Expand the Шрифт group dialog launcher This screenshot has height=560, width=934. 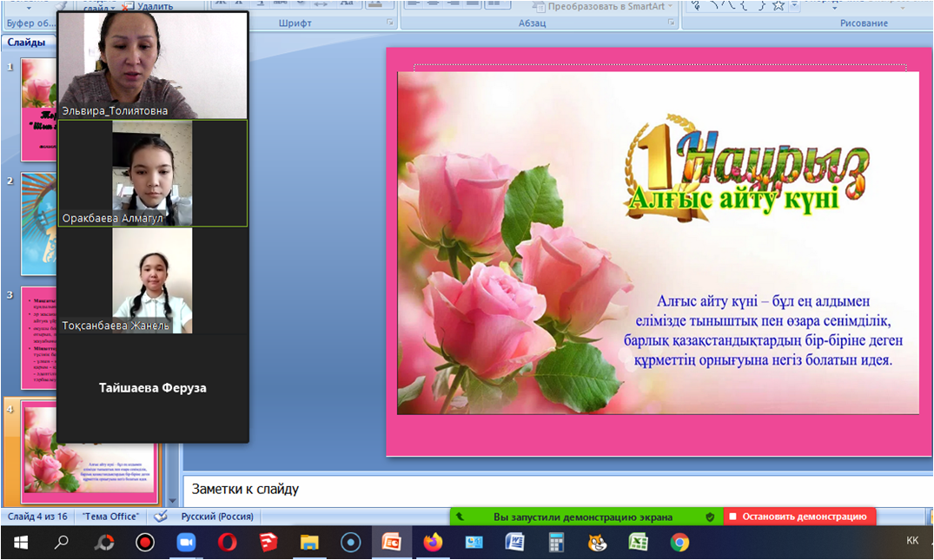click(390, 23)
